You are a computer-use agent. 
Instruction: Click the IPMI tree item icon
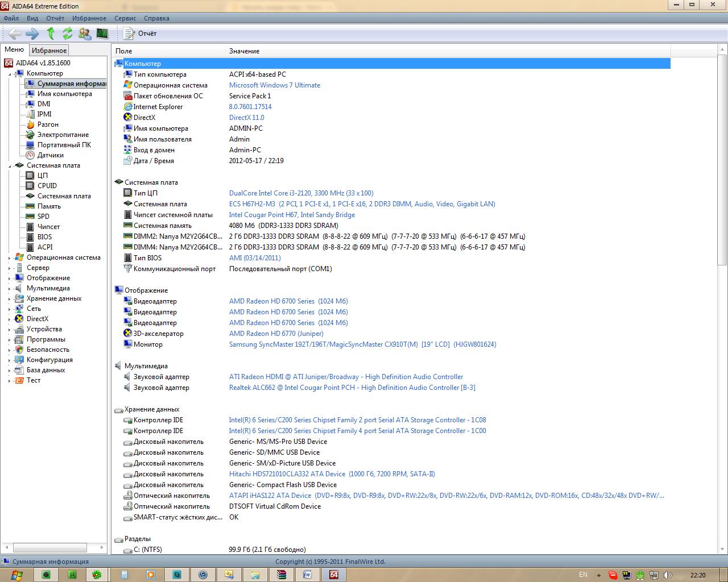point(31,114)
